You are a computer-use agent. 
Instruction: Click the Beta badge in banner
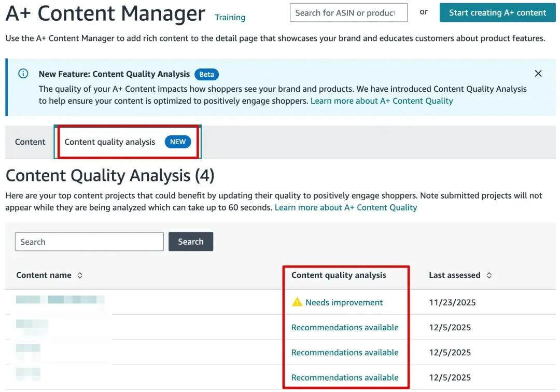(x=206, y=74)
